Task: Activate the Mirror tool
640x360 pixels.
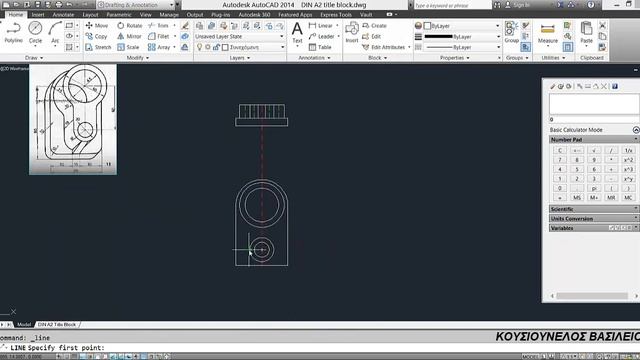Action: tap(129, 36)
